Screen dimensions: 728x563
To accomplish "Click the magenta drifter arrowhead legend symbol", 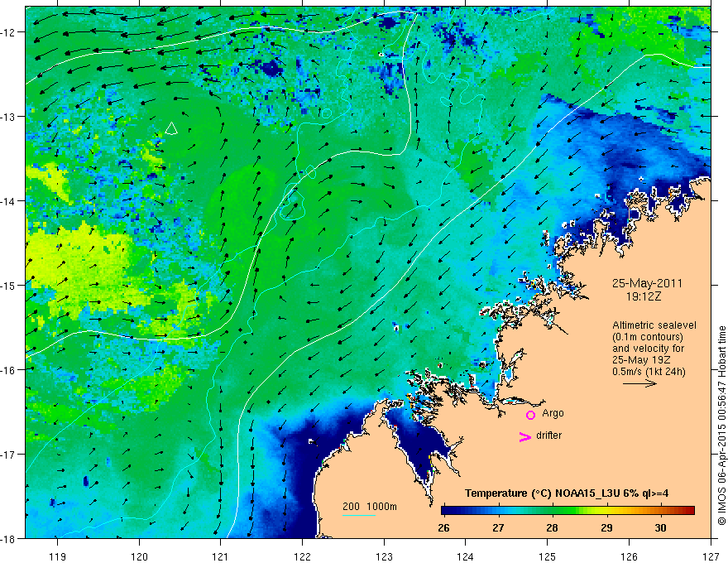I will (525, 436).
